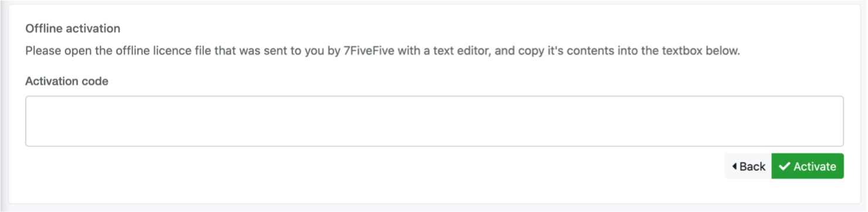Place cursor in the empty licence contents box
This screenshot has height=212, width=868.
(434, 121)
